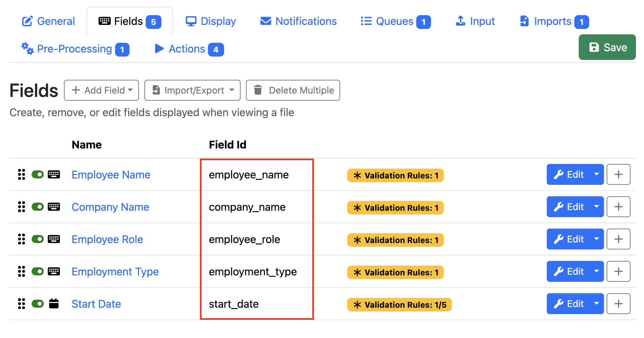
Task: Expand Edit dropdown arrow for Company Name
Action: coord(597,207)
